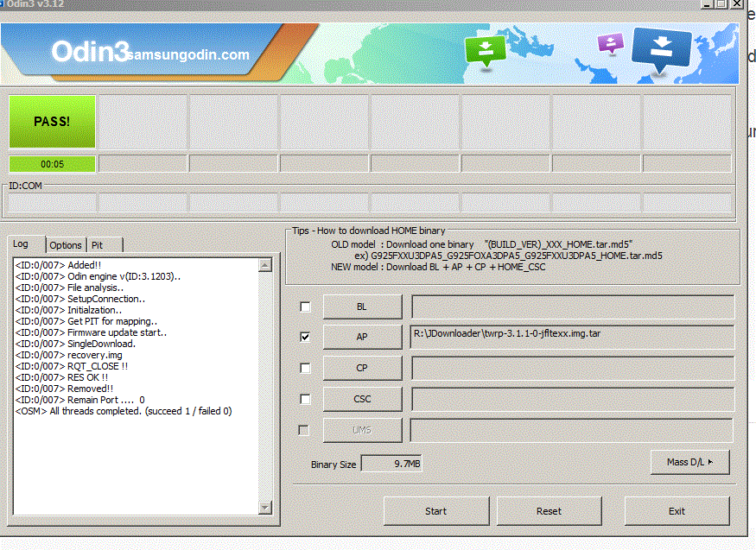
Task: Click the UMS file path field
Action: tap(572, 430)
